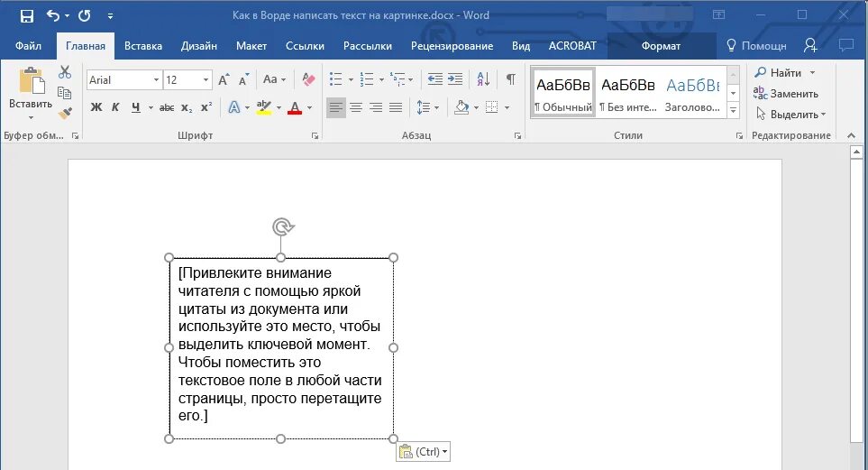The height and width of the screenshot is (470, 868).
Task: Redo the previous action
Action: [85, 15]
